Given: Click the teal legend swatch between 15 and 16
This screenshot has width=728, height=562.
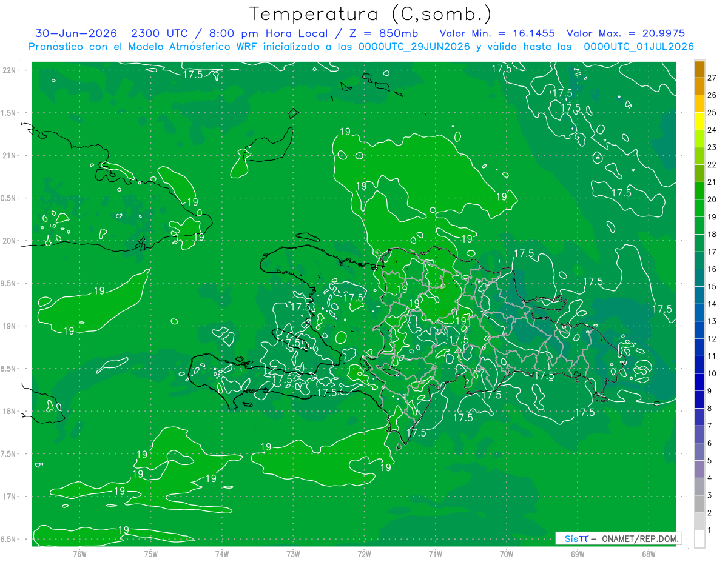Looking at the screenshot, I should click(x=699, y=278).
